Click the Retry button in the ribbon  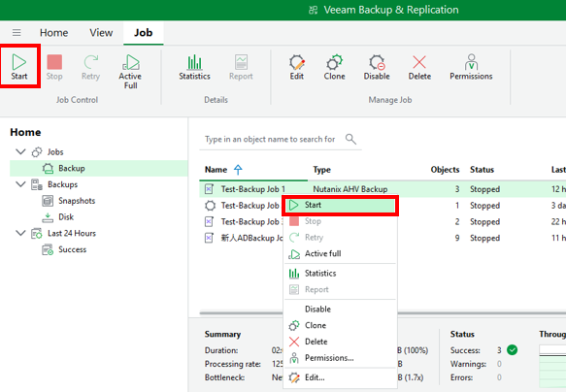click(x=90, y=67)
